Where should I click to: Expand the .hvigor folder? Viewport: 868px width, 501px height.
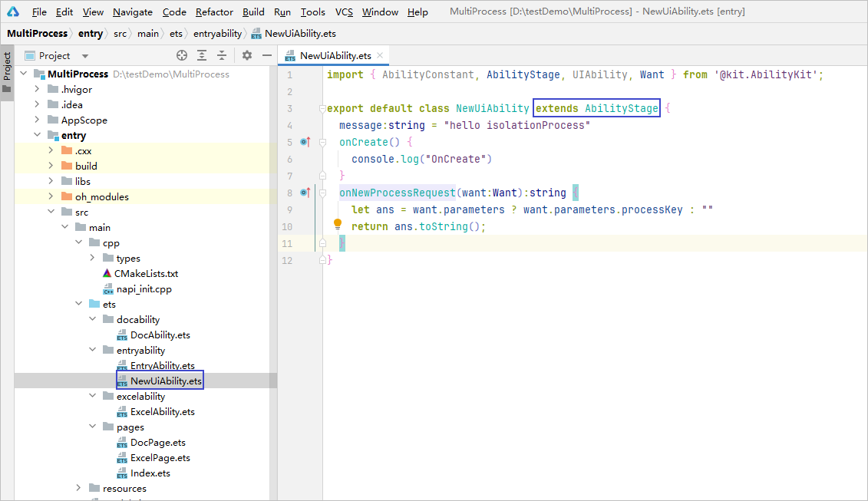click(x=37, y=89)
